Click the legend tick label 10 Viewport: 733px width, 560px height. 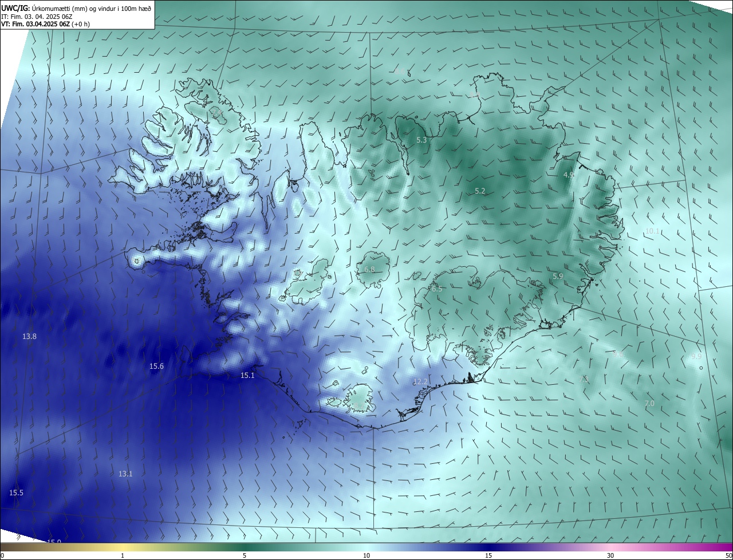(366, 556)
